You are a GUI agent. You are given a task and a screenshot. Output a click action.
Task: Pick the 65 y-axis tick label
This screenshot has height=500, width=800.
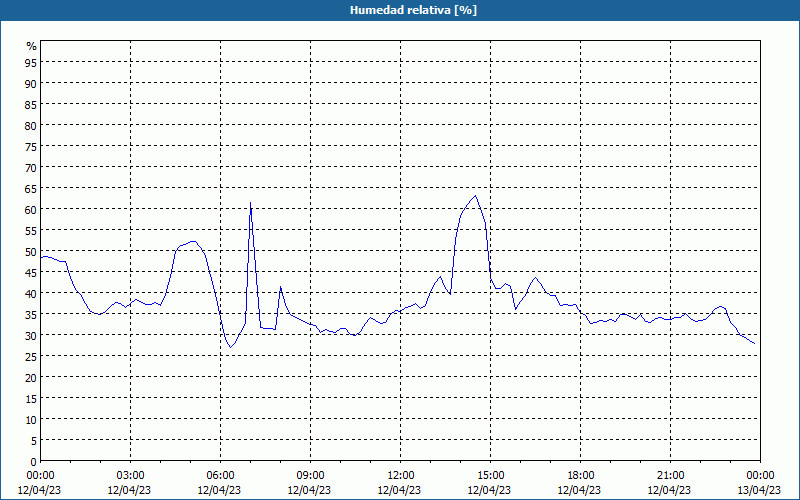pyautogui.click(x=31, y=188)
